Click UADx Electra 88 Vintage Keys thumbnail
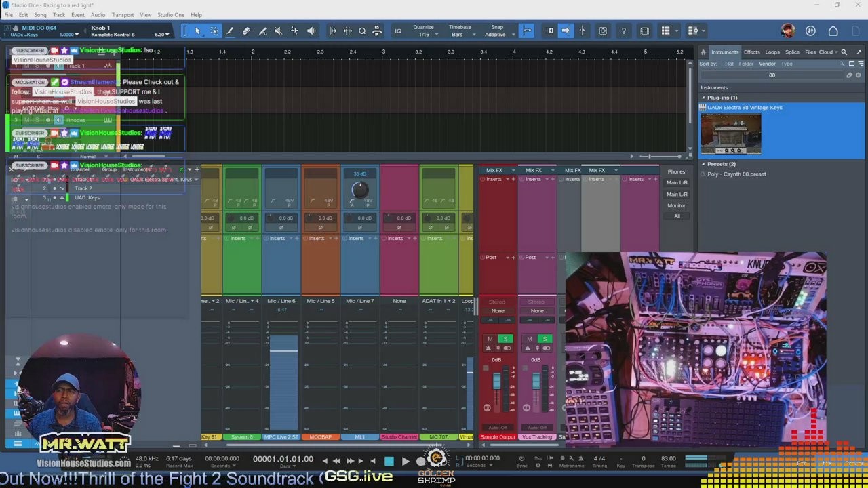This screenshot has height=488, width=868. point(730,134)
